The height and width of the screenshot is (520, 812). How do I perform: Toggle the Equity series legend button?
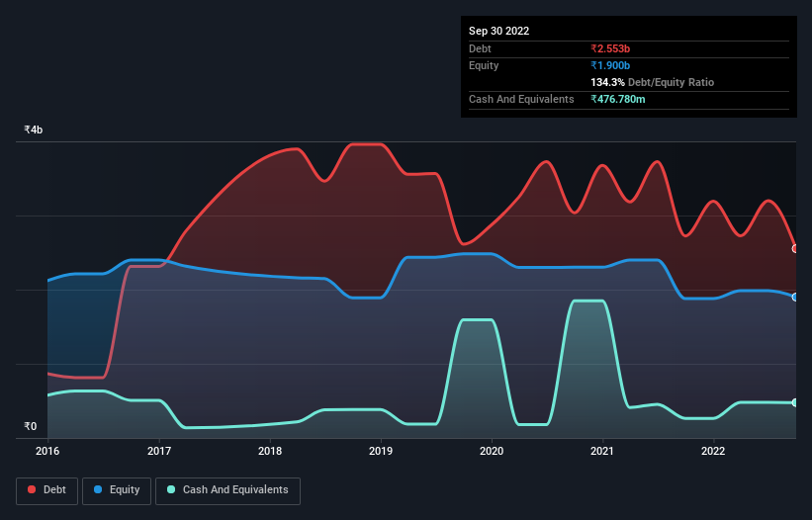[x=117, y=490]
